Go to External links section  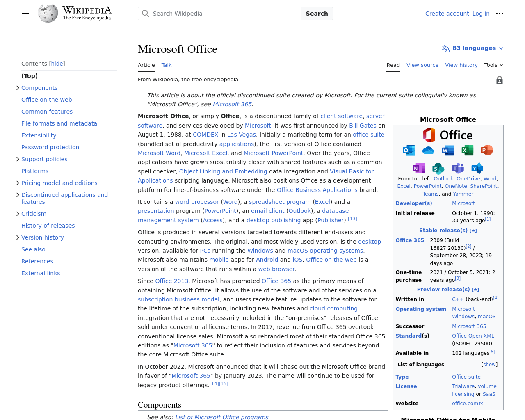(x=41, y=273)
